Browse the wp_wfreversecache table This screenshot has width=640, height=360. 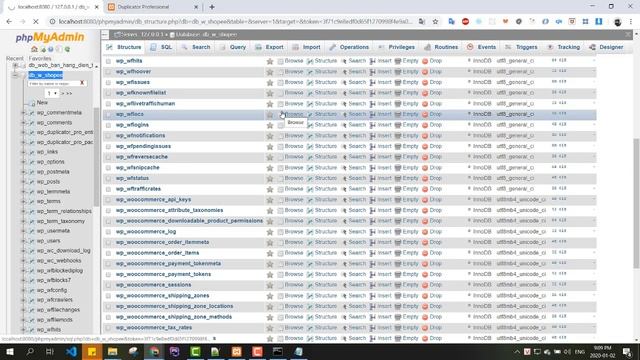point(290,157)
